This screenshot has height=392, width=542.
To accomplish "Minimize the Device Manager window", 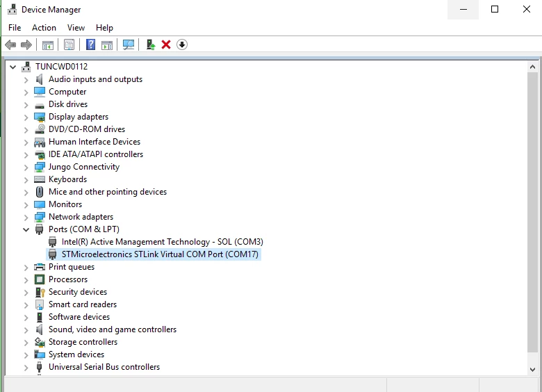I will click(x=463, y=9).
